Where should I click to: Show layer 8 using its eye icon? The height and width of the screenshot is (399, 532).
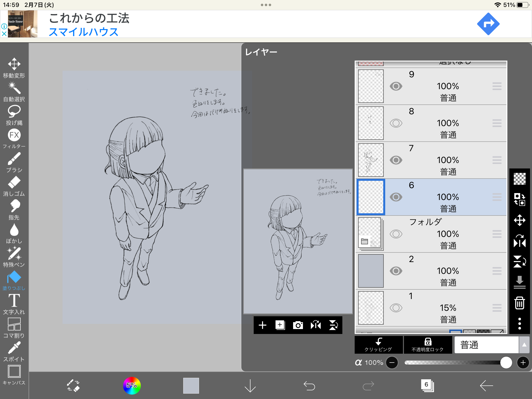click(396, 123)
